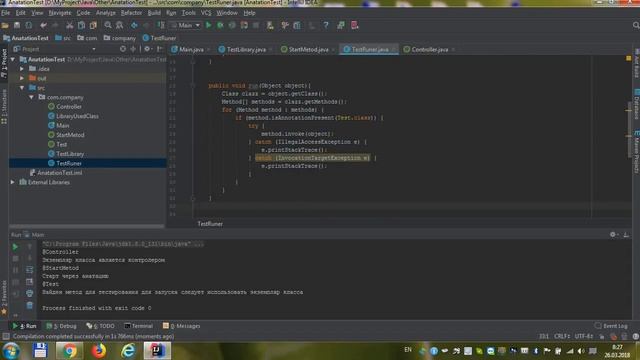Open Chrome from the taskbar

(69, 351)
